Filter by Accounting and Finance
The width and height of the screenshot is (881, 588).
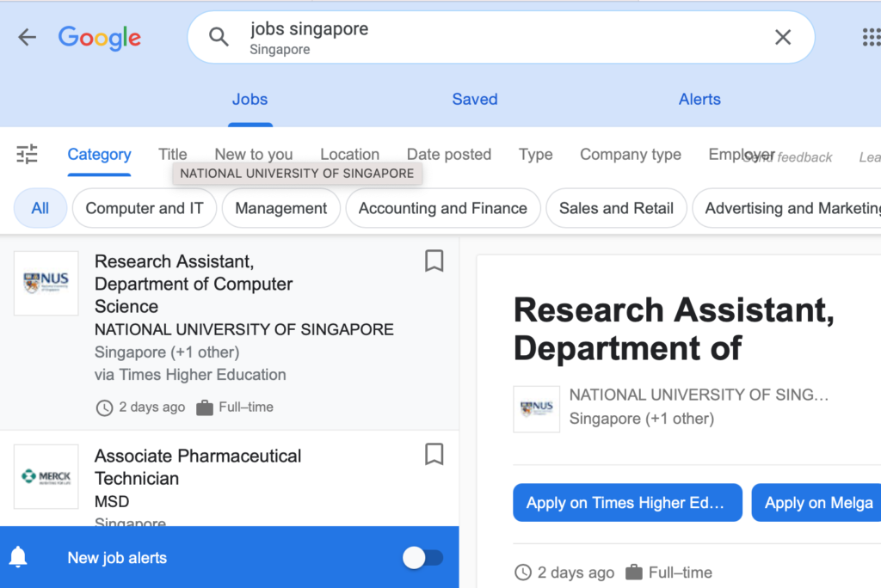(443, 208)
